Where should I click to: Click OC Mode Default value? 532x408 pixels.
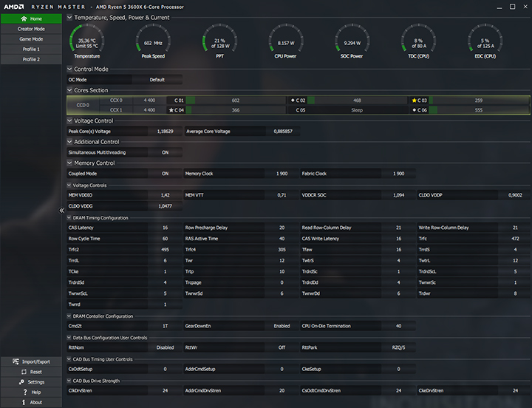coord(157,80)
